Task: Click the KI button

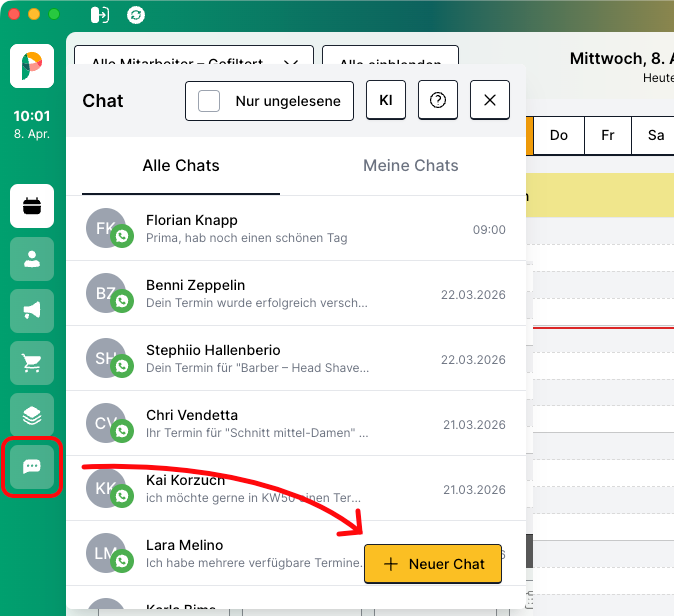Action: pyautogui.click(x=385, y=101)
